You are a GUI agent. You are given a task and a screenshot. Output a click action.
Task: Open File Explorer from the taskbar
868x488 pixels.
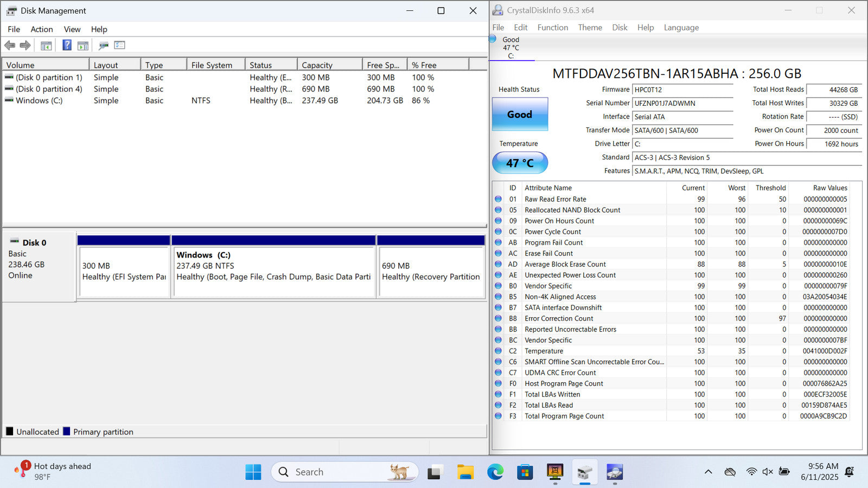point(465,472)
